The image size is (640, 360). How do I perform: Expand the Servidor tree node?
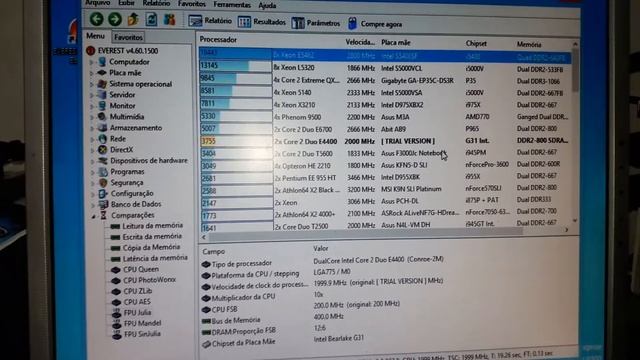tap(91, 95)
